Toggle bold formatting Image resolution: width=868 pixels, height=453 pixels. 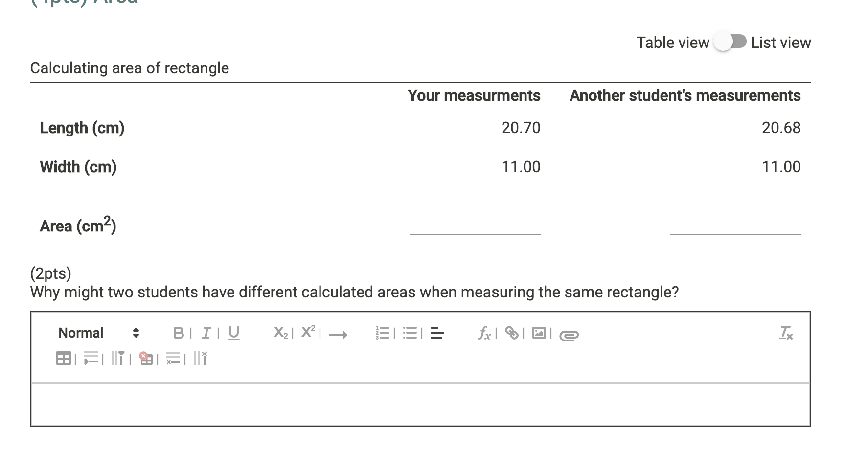(x=178, y=333)
